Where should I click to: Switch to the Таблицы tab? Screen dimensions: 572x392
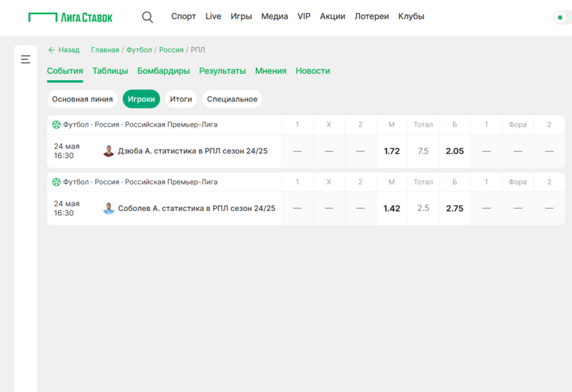coord(110,71)
